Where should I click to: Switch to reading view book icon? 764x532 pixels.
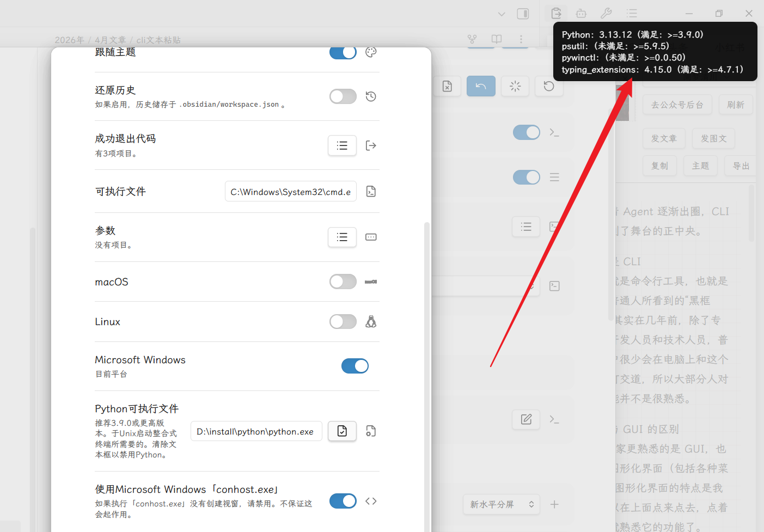[497, 39]
